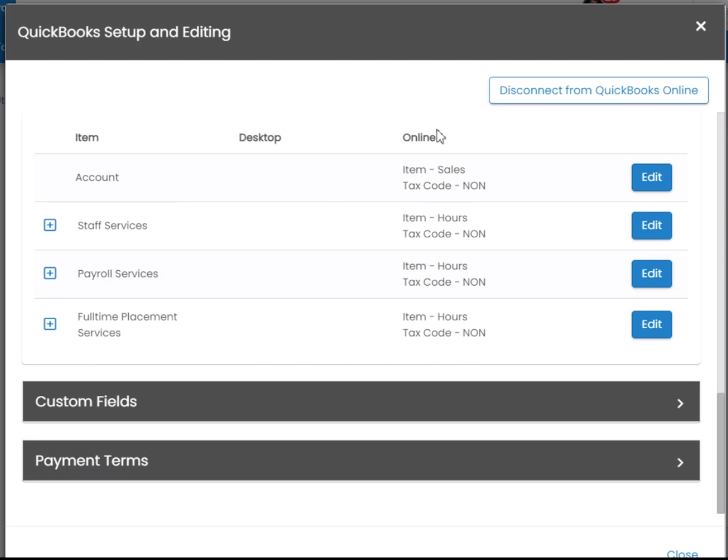Edit the Fulltime Placement Services mapping
This screenshot has width=728, height=560.
click(652, 324)
